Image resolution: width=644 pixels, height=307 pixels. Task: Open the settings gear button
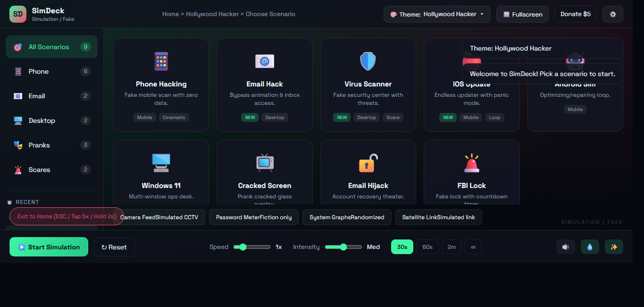(612, 14)
